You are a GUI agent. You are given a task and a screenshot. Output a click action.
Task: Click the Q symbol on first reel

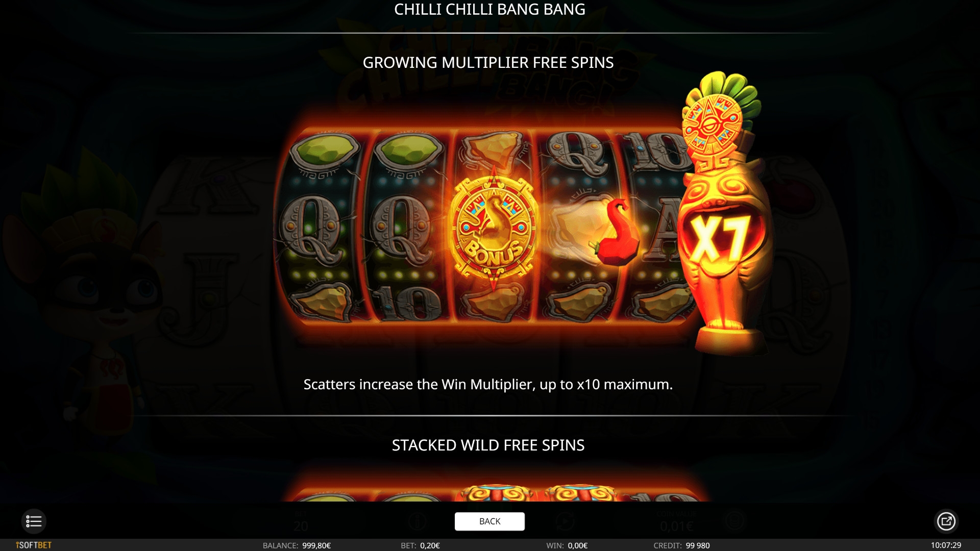[310, 231]
